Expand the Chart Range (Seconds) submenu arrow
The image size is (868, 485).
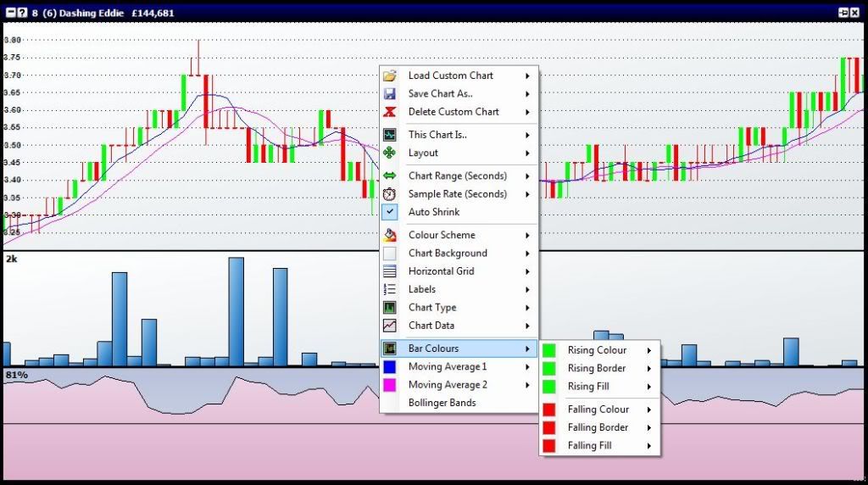point(527,176)
